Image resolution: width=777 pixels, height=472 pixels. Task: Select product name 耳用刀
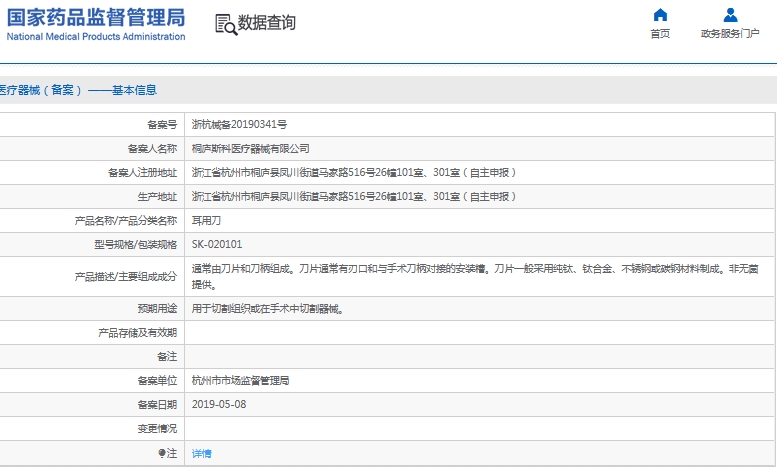[206, 220]
